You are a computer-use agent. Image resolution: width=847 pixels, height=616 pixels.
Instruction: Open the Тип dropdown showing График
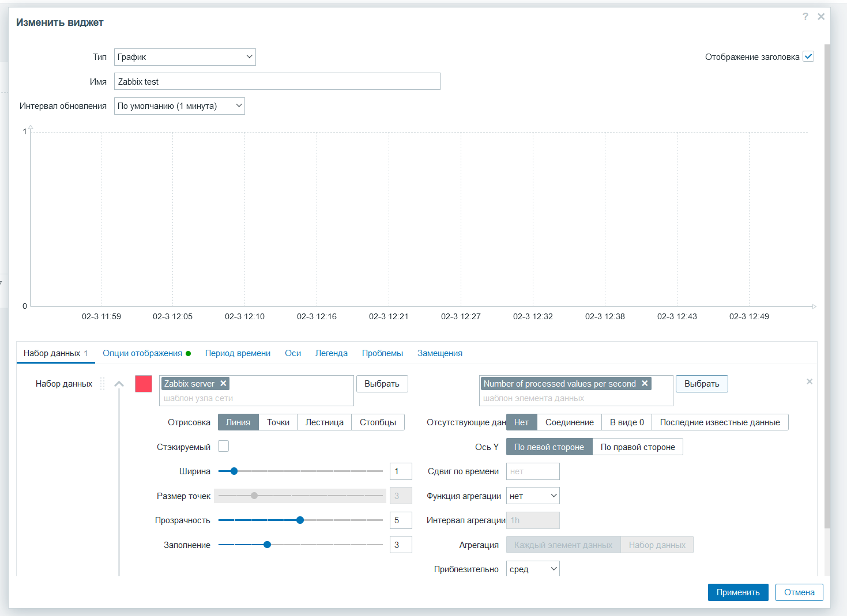coord(185,57)
